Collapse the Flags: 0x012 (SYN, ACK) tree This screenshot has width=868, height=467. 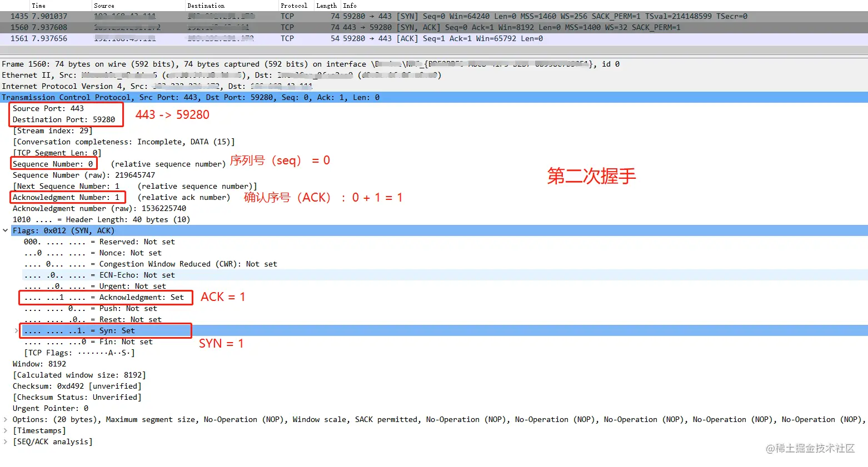(6, 230)
